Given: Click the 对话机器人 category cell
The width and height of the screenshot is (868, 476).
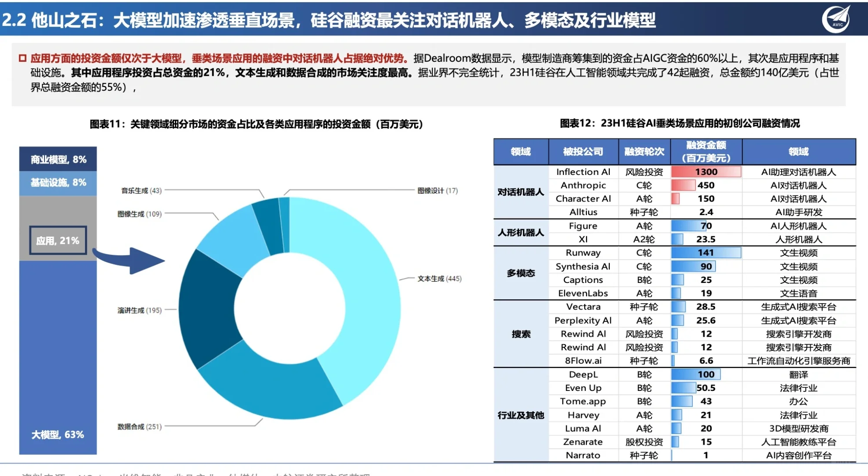Looking at the screenshot, I should tap(521, 192).
